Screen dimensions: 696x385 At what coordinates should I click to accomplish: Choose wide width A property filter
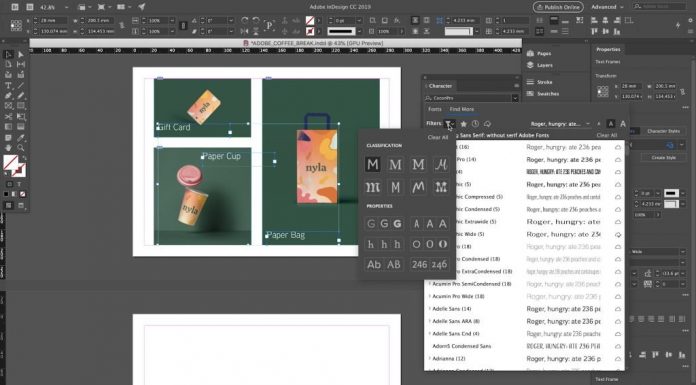(443, 224)
